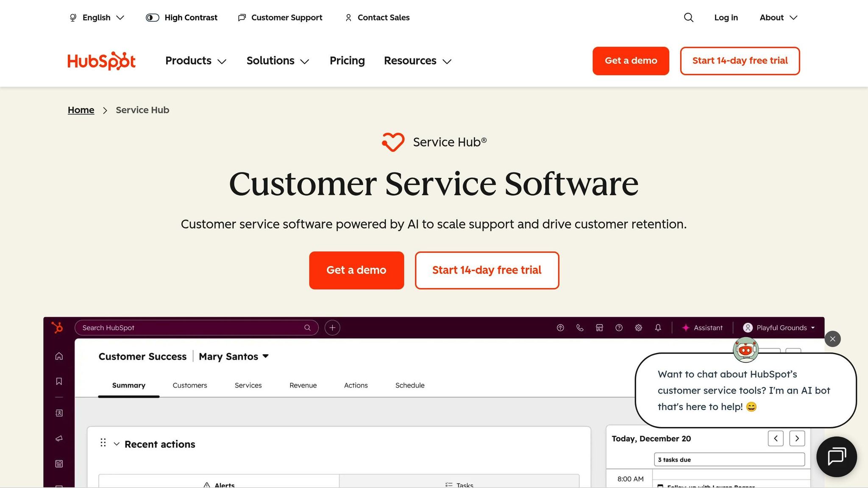The image size is (868, 488).
Task: Open the Pricing menu item
Action: pyautogui.click(x=347, y=61)
